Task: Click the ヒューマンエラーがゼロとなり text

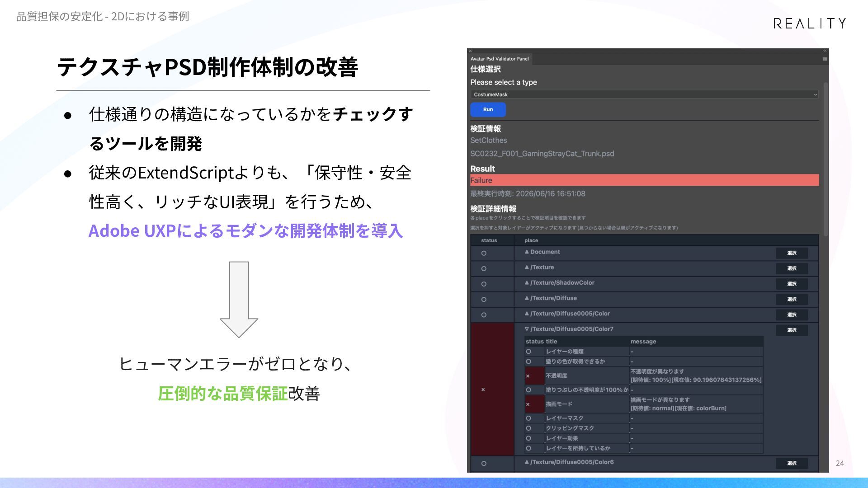Action: (x=236, y=364)
